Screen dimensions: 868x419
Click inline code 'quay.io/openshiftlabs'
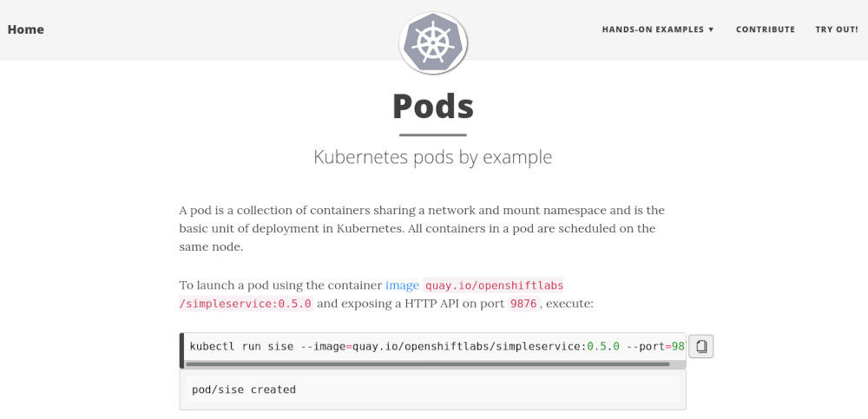click(494, 285)
